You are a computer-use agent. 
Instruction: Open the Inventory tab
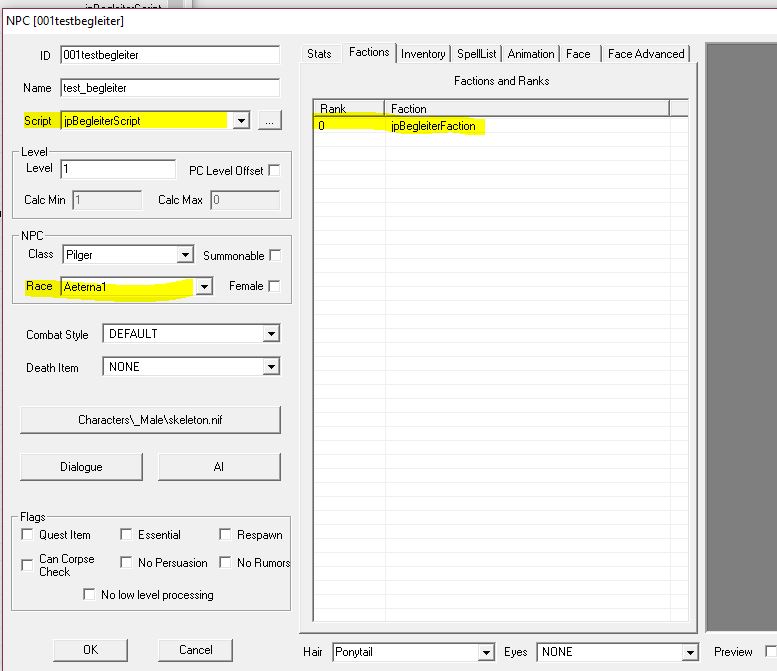click(x=423, y=54)
